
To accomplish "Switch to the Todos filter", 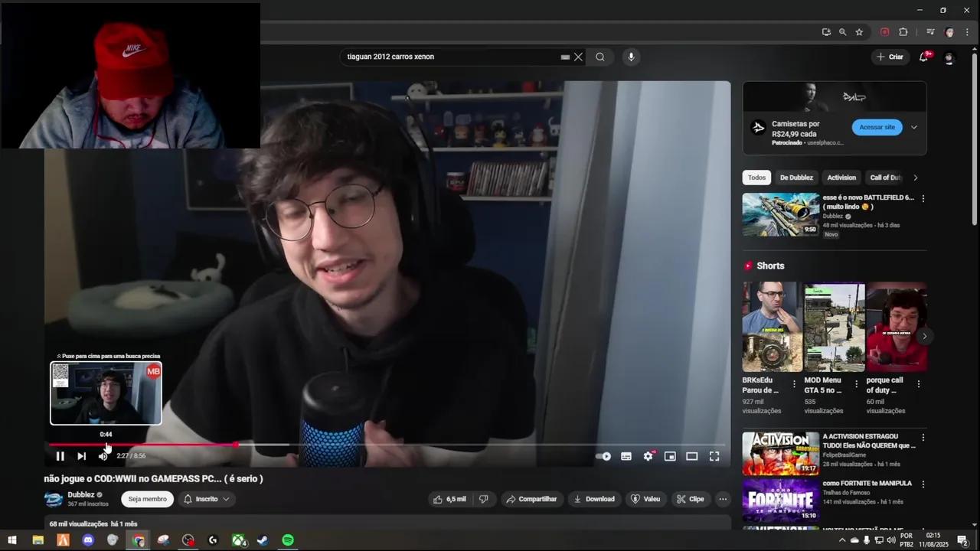I will (x=756, y=177).
